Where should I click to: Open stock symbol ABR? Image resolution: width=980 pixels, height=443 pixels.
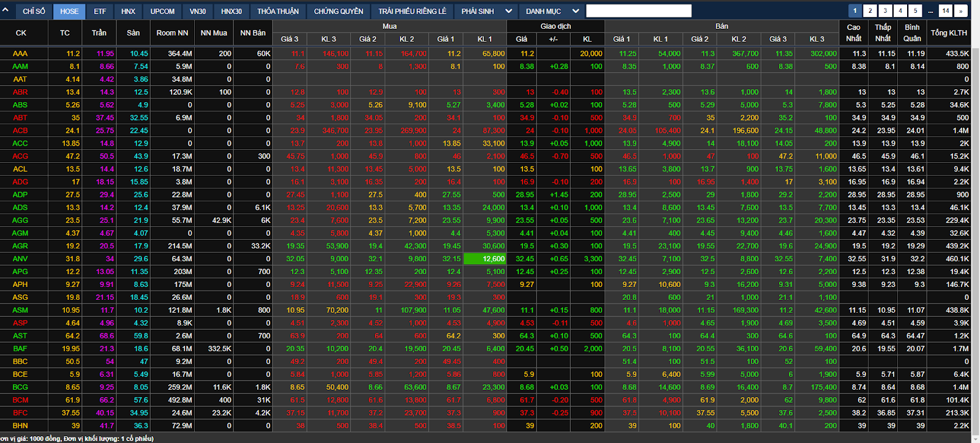(20, 92)
